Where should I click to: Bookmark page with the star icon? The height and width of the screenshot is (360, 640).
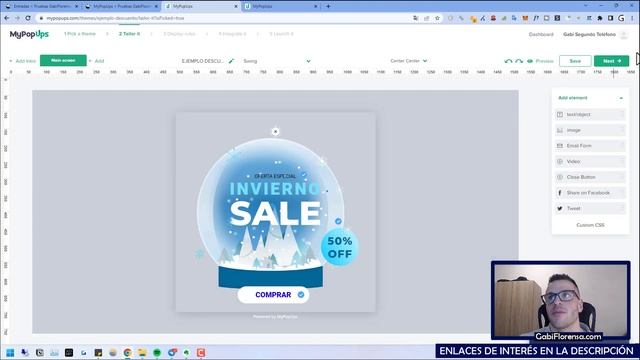click(437, 18)
